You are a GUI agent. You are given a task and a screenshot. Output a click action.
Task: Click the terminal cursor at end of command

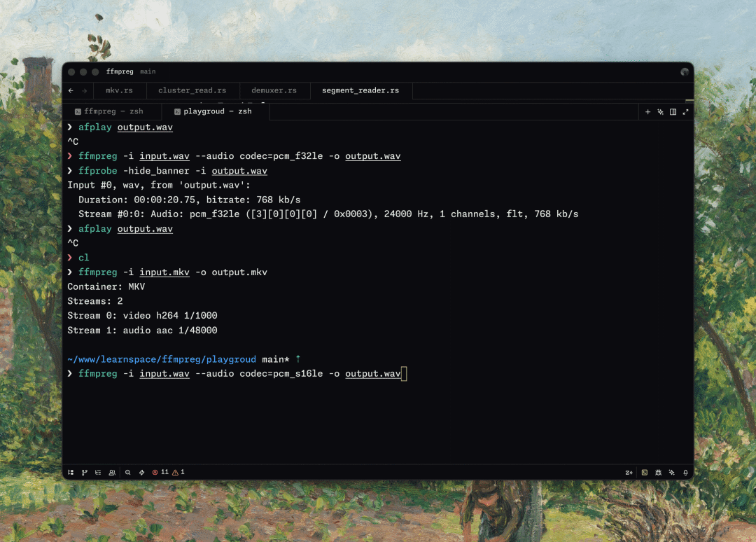(x=404, y=374)
